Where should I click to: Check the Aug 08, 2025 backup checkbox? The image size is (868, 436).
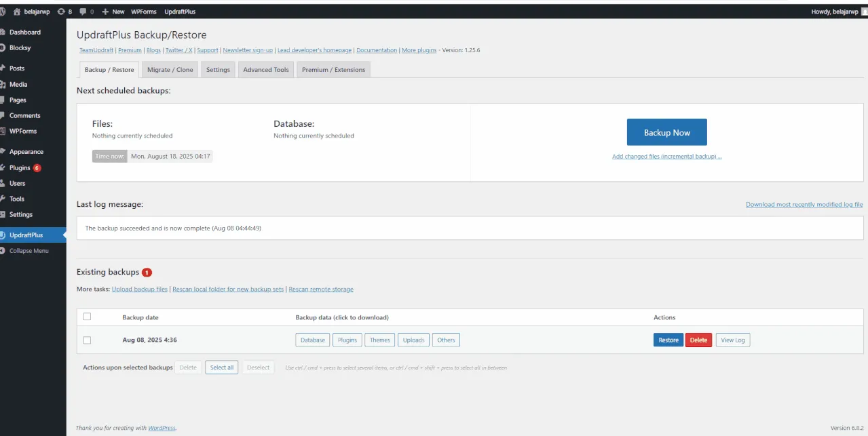click(x=87, y=340)
